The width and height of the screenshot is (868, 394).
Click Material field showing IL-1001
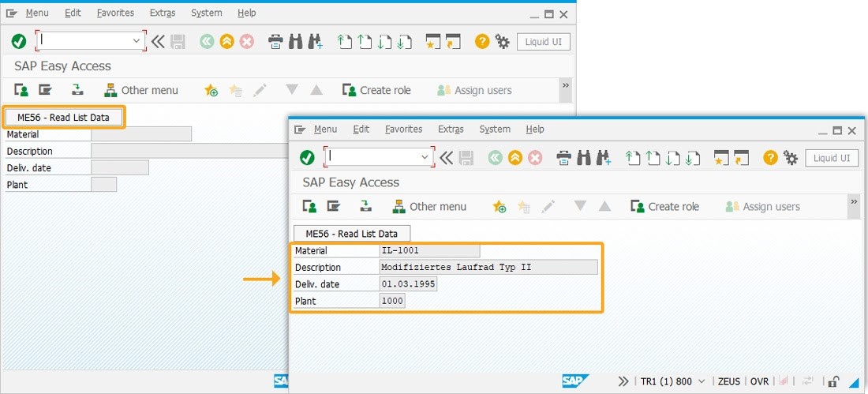tap(429, 250)
